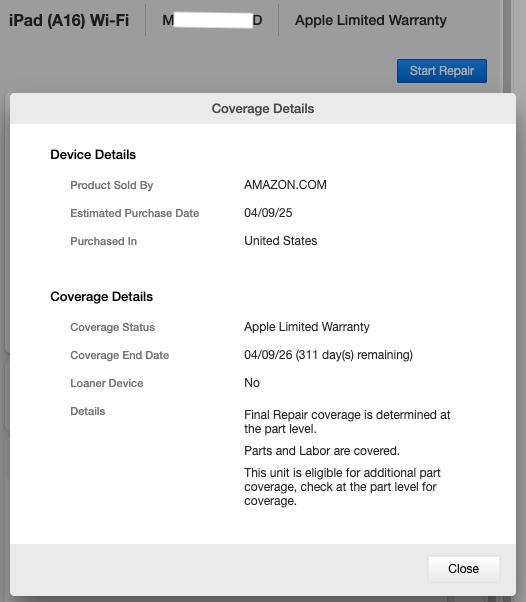The image size is (526, 602).
Task: Click the additional part coverage eligibility text
Action: click(x=342, y=486)
